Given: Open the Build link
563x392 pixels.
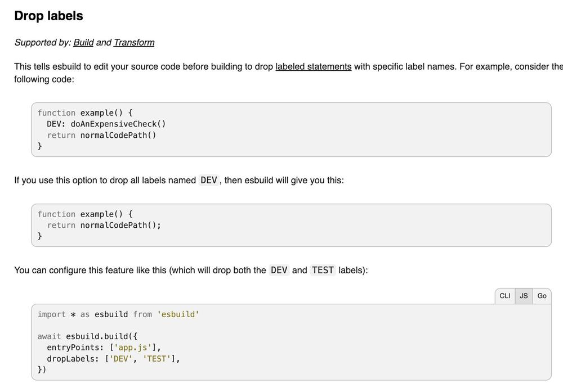Looking at the screenshot, I should tap(83, 43).
